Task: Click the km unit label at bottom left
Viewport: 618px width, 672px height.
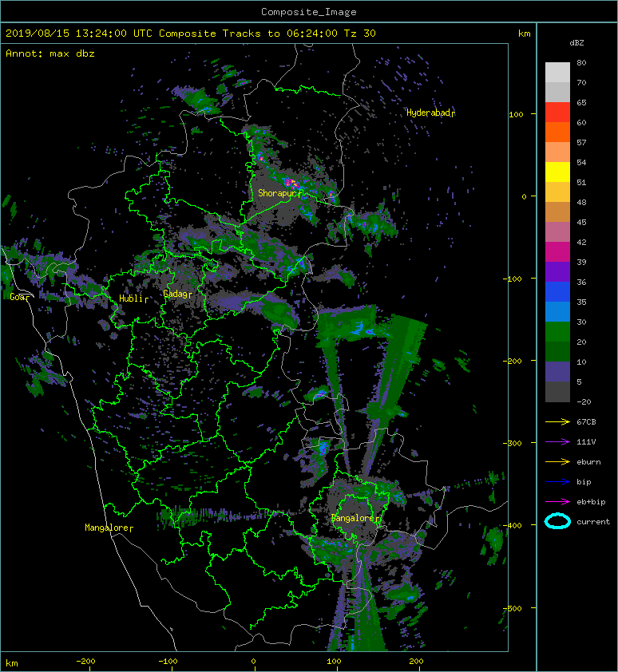Action: tap(12, 663)
